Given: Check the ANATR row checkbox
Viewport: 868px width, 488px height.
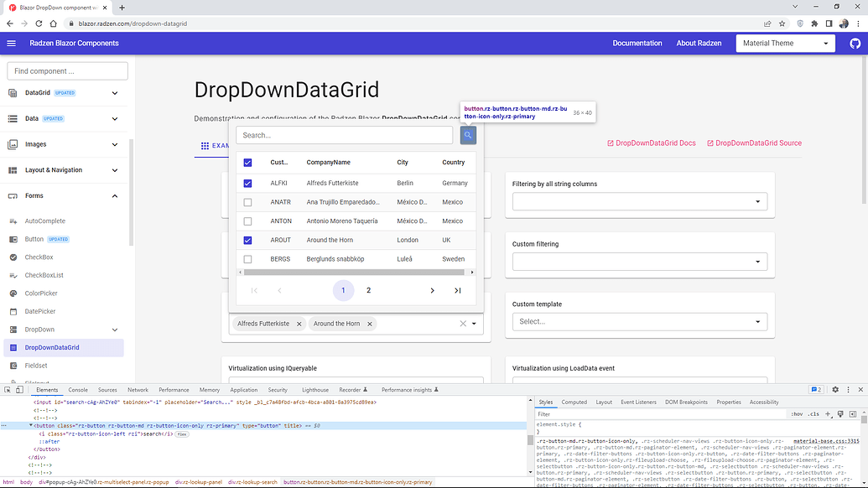Looking at the screenshot, I should [x=247, y=201].
